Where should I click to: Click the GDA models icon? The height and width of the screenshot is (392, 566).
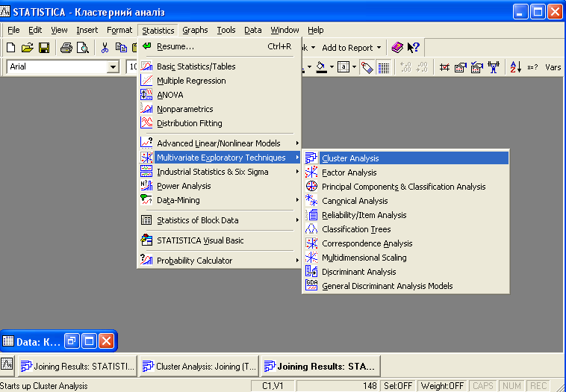coord(311,285)
